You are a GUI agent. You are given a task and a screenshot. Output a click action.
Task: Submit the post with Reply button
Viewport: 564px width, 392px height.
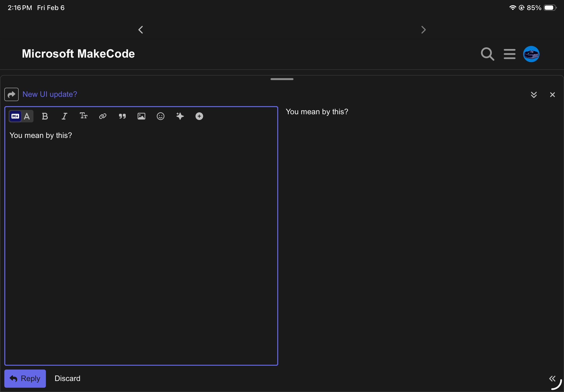[25, 378]
